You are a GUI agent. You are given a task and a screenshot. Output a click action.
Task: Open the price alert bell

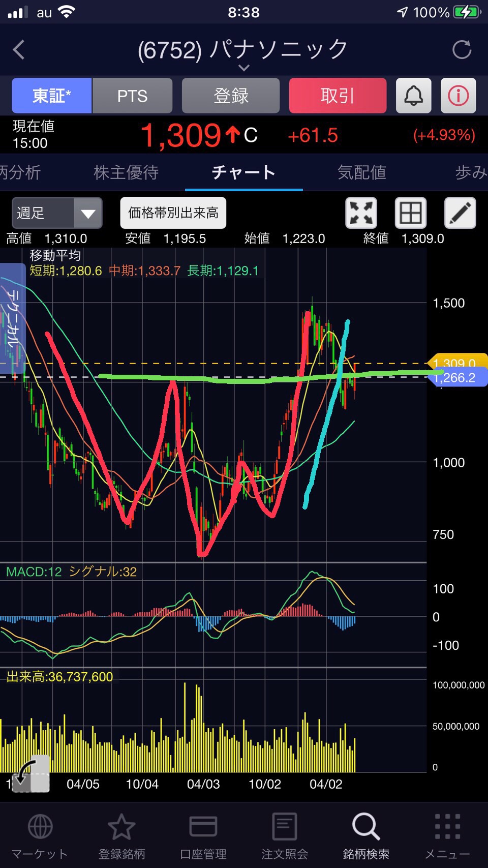click(x=413, y=96)
